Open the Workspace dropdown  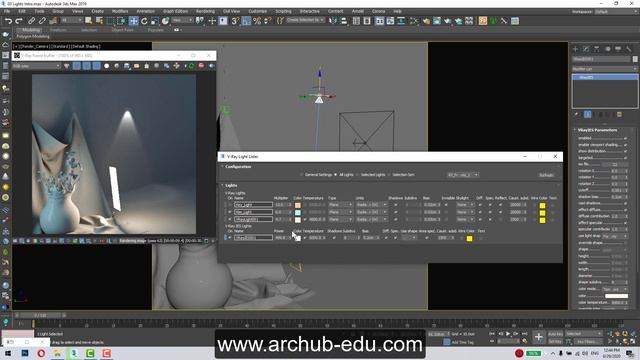pos(616,11)
